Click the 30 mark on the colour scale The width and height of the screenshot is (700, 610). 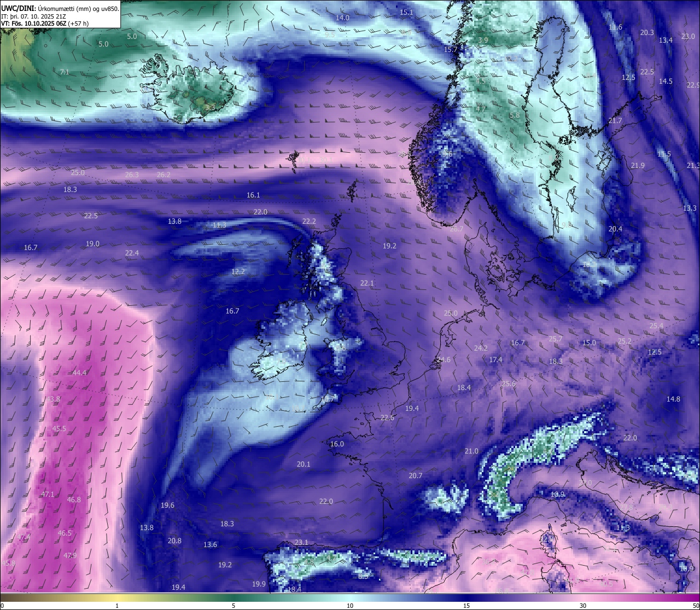[583, 606]
